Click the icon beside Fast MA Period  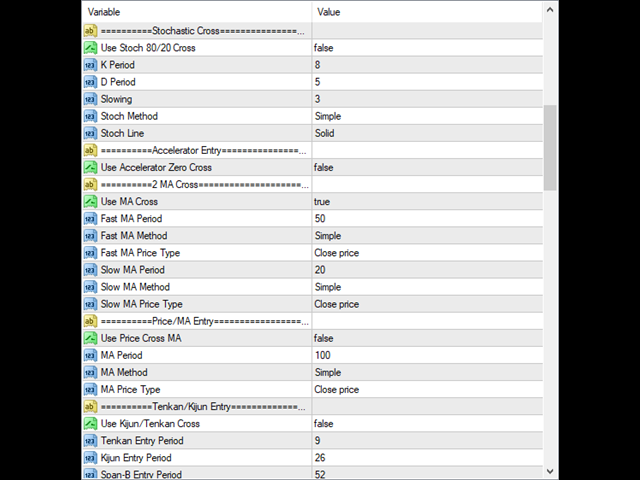pos(89,219)
